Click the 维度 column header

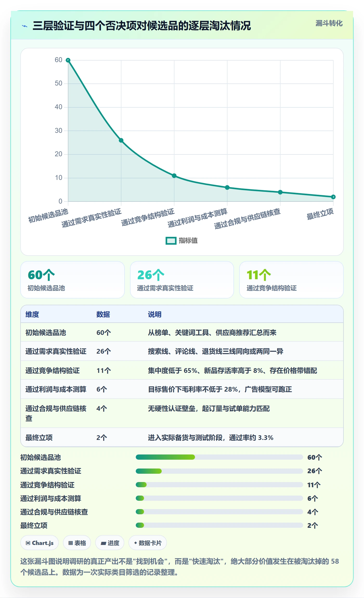pyautogui.click(x=32, y=314)
